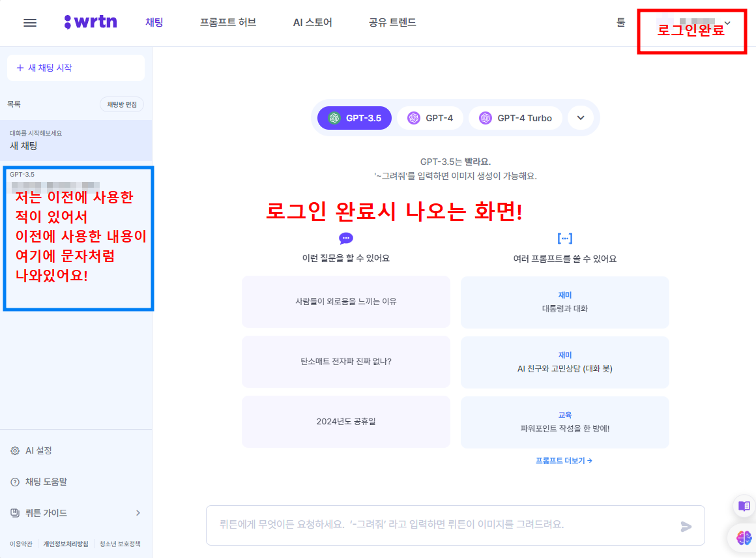The width and height of the screenshot is (756, 558).
Task: Open the AI 친구와 고민상담 prompt card
Action: click(564, 362)
